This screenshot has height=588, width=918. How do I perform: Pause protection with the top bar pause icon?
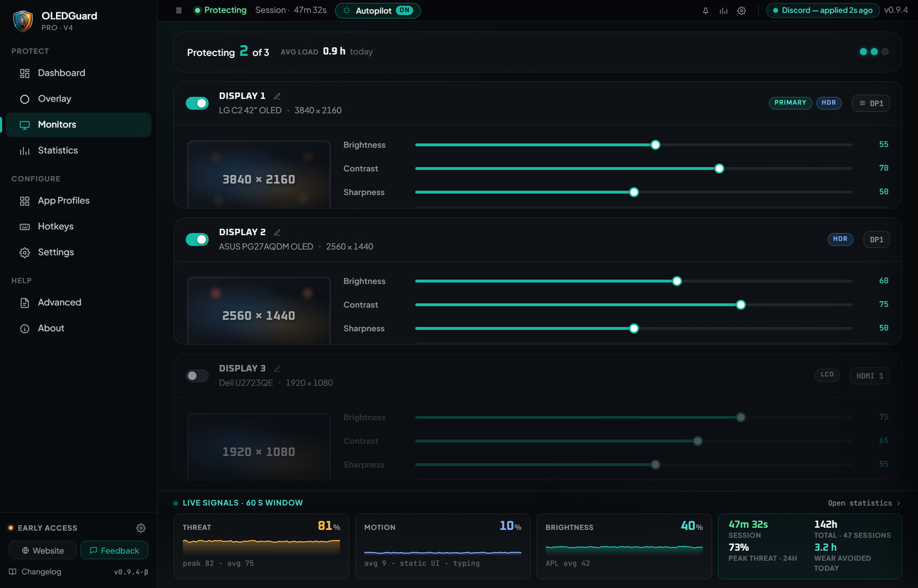click(x=179, y=10)
